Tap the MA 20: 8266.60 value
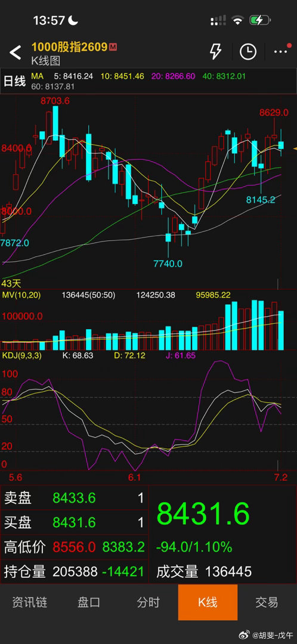This screenshot has width=297, height=644. click(x=172, y=76)
